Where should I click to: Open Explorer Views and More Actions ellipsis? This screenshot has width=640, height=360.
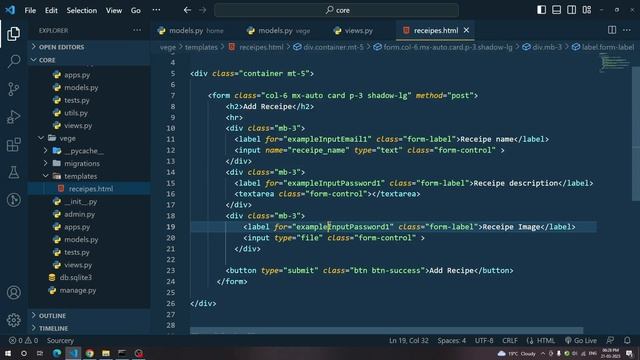coord(137,30)
